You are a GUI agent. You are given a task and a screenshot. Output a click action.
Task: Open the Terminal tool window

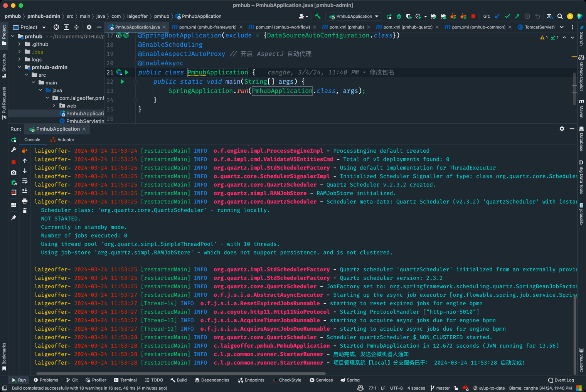point(125,380)
